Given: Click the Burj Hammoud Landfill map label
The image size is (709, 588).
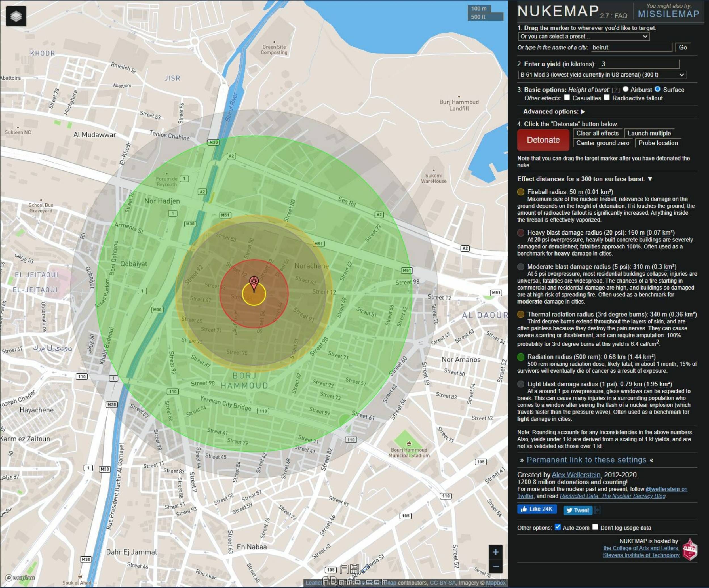Looking at the screenshot, I should click(x=459, y=105).
